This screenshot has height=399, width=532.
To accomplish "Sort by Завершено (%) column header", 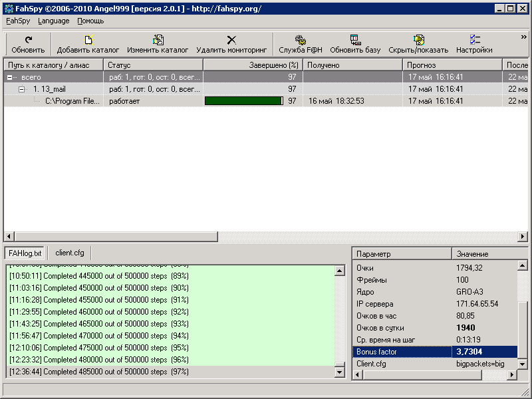I will click(253, 65).
